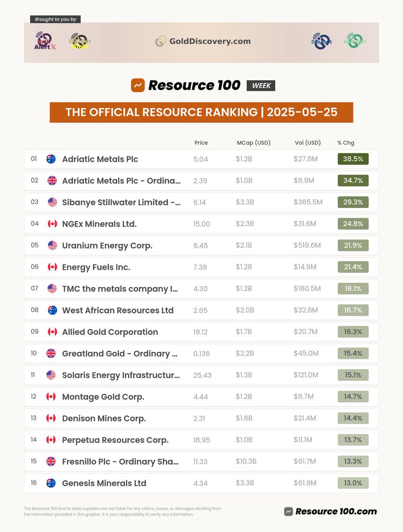Select the Montage Gold Corp. name
This screenshot has height=532, width=403.
103,397
